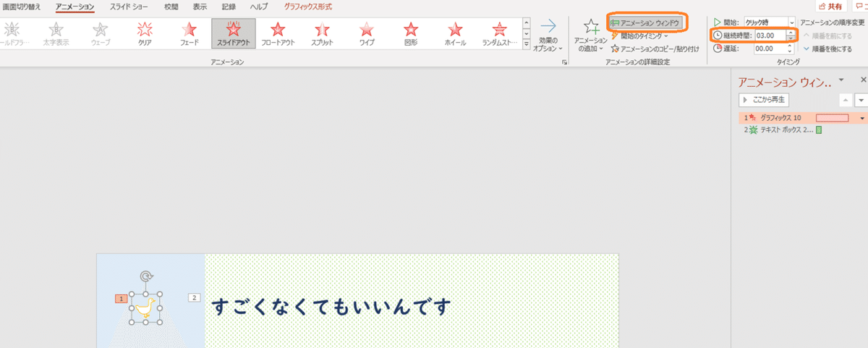Select the スライドアウト animation effect
868x348 pixels.
(233, 33)
